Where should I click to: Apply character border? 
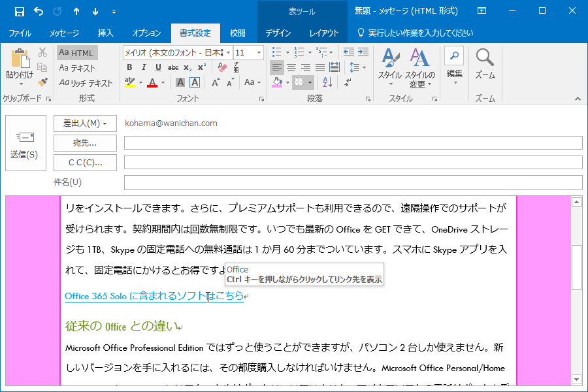[x=195, y=82]
